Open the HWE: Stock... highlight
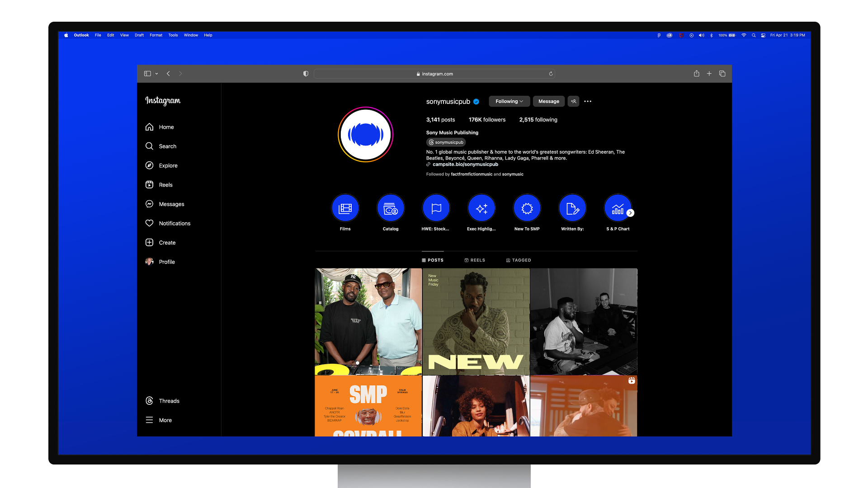 pos(436,208)
